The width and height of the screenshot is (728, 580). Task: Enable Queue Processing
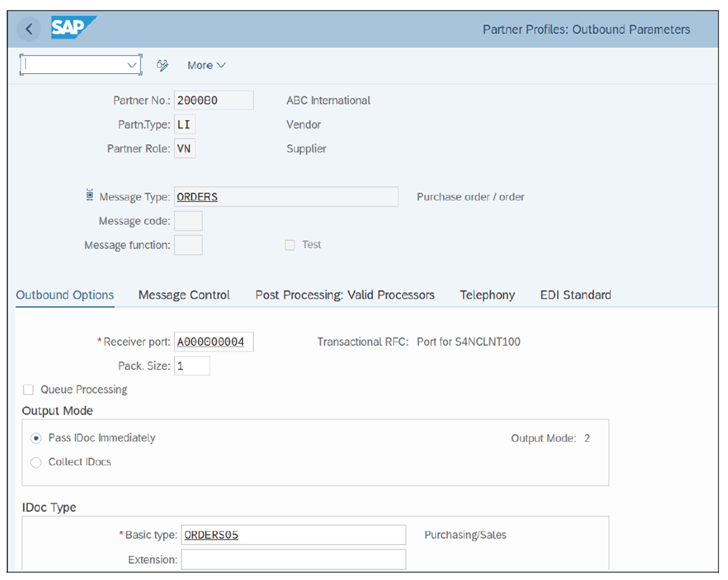(29, 389)
